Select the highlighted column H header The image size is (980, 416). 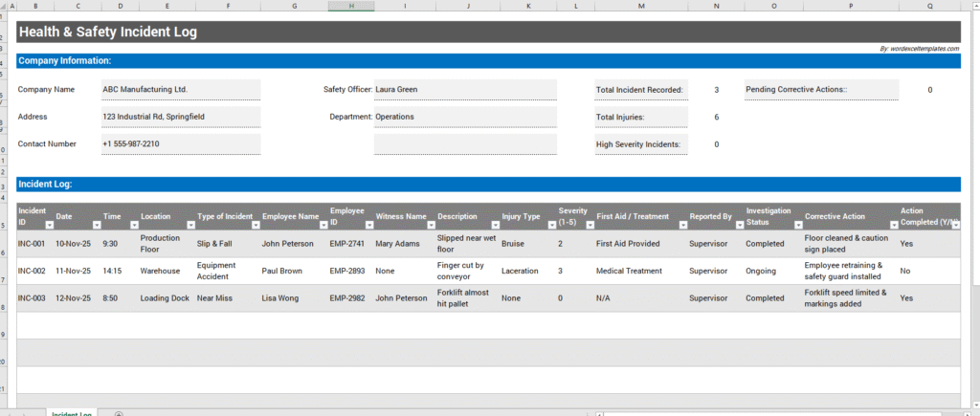coord(351,6)
